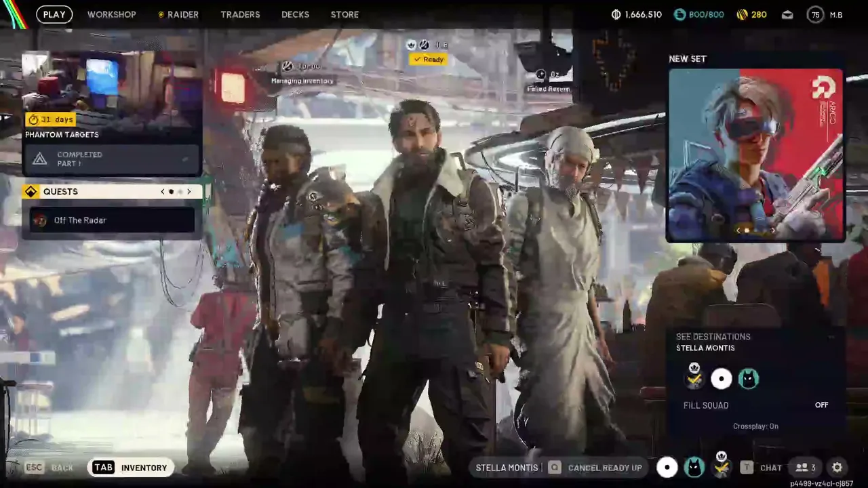Click the 31 days event timer badge

coord(50,119)
